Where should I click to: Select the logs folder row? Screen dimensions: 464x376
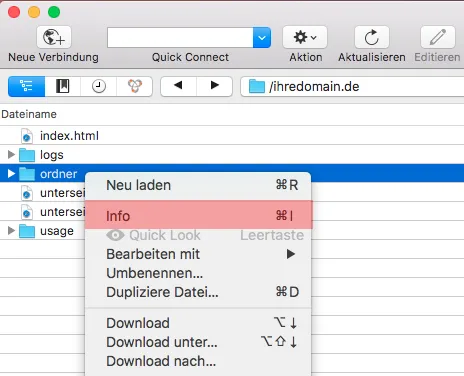232,155
